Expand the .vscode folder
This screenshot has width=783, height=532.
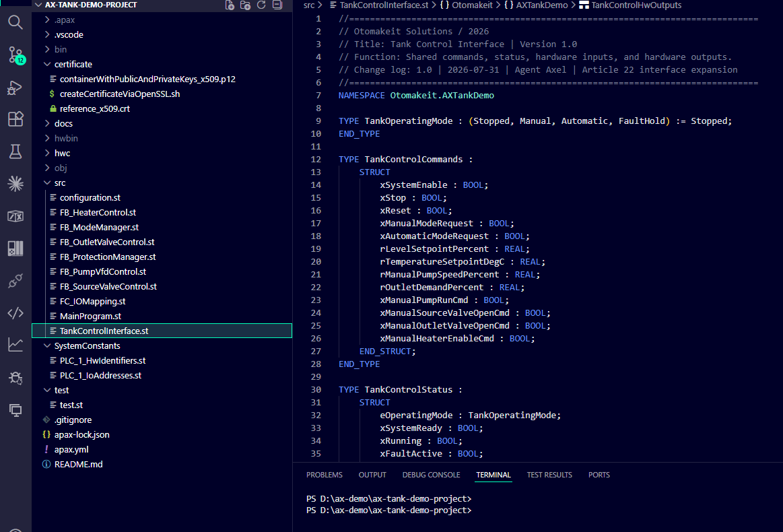point(162,35)
